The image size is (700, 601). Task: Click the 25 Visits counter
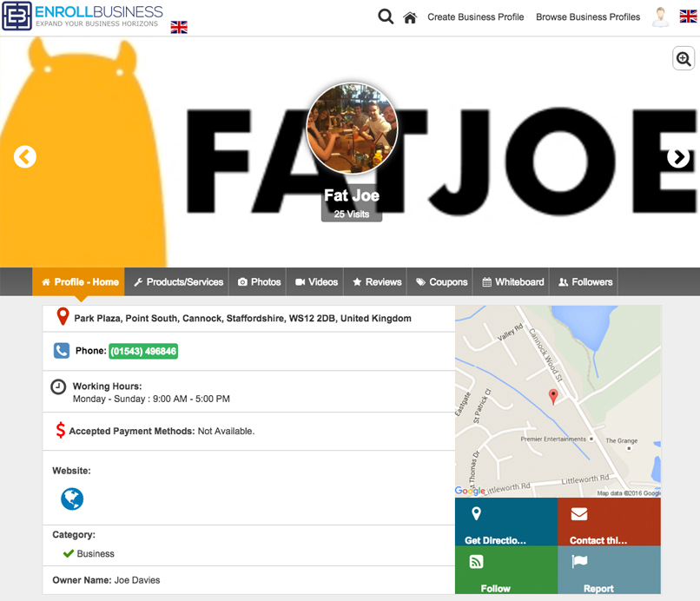coord(352,214)
